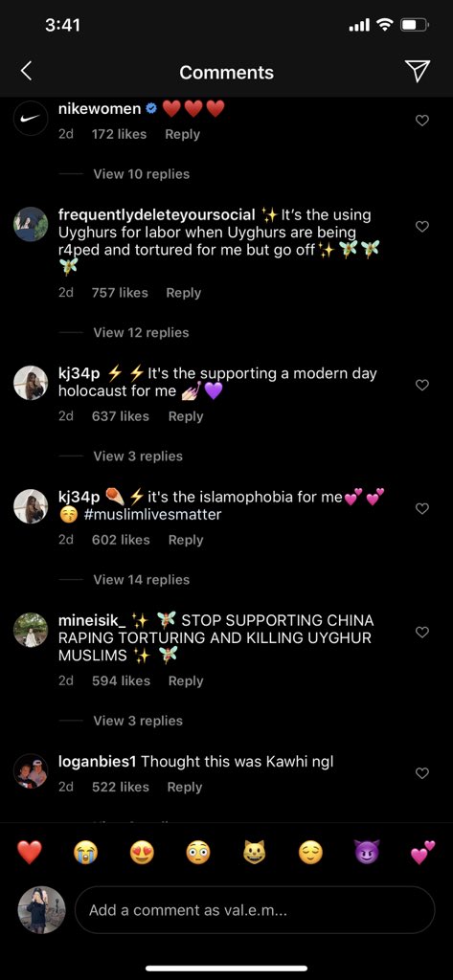
Task: Like the nikewomen comment
Action: coord(422,121)
